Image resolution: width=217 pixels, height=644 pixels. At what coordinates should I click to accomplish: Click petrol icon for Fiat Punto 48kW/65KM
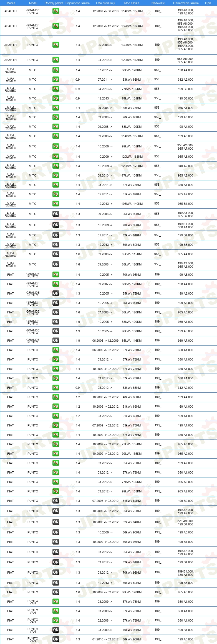[x=55, y=397]
